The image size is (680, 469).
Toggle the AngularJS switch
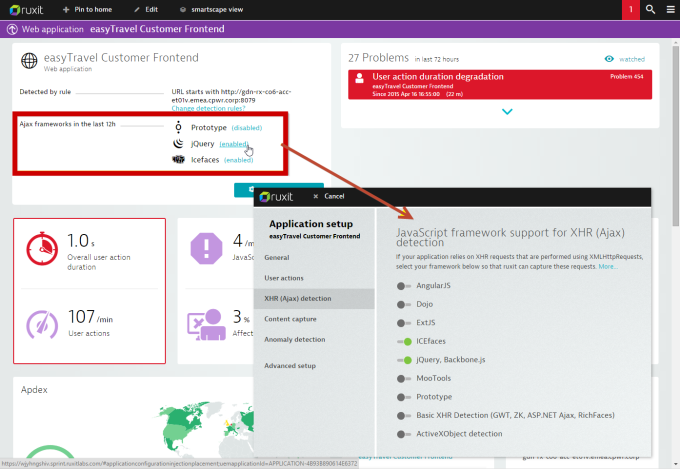pos(404,286)
